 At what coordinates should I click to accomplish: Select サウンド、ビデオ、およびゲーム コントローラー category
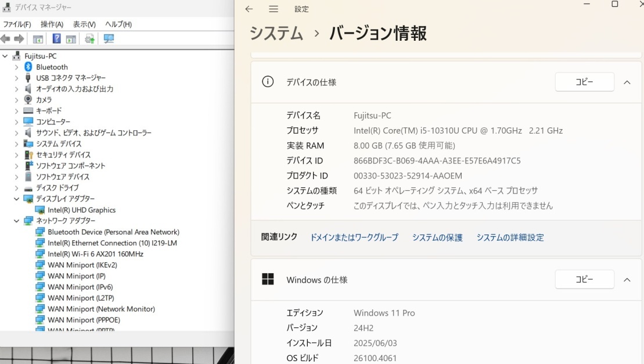(93, 133)
